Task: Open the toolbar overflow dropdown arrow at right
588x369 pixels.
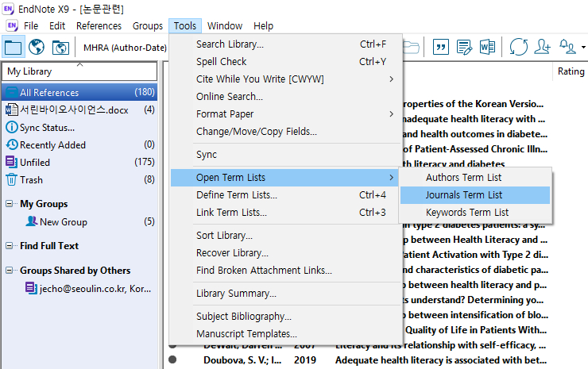Action: [583, 47]
